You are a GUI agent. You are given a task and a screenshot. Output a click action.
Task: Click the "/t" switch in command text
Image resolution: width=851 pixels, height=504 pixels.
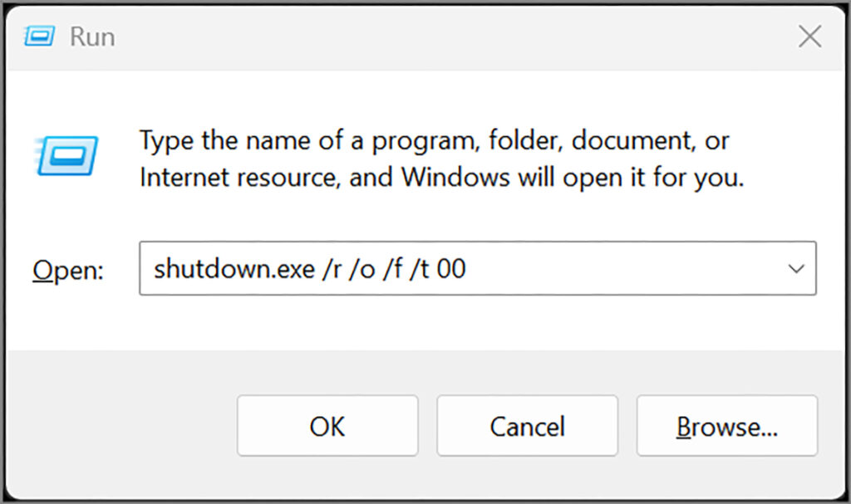pyautogui.click(x=420, y=268)
